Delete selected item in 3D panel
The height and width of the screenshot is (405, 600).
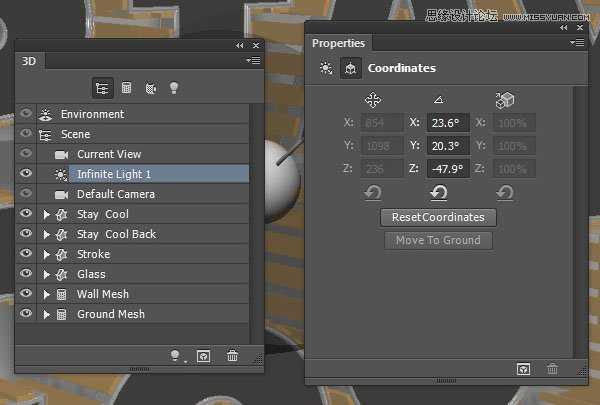coord(232,356)
